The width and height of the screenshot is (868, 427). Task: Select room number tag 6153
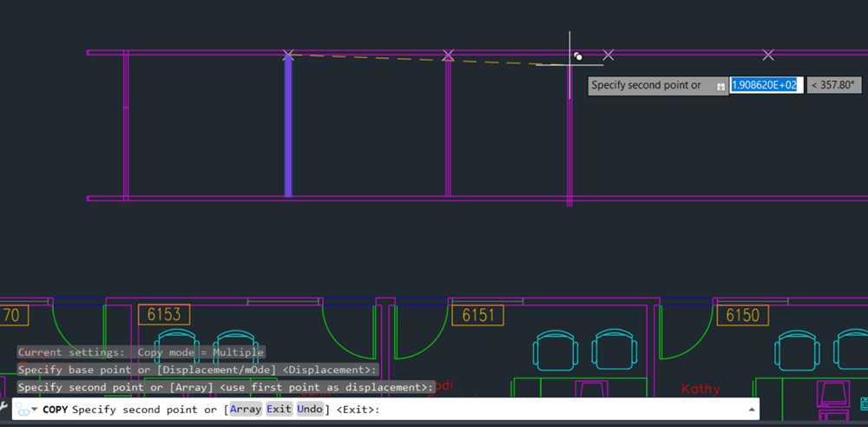pyautogui.click(x=164, y=314)
